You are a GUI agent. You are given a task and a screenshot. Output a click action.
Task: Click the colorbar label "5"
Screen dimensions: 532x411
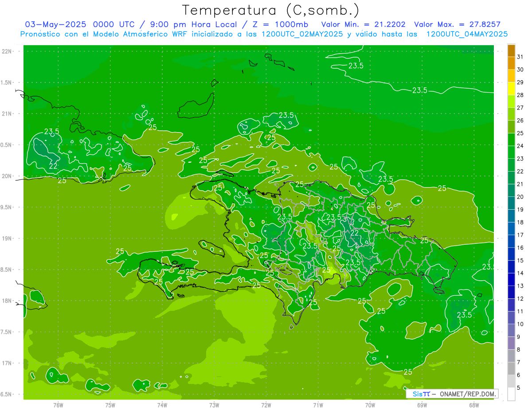pos(519,388)
